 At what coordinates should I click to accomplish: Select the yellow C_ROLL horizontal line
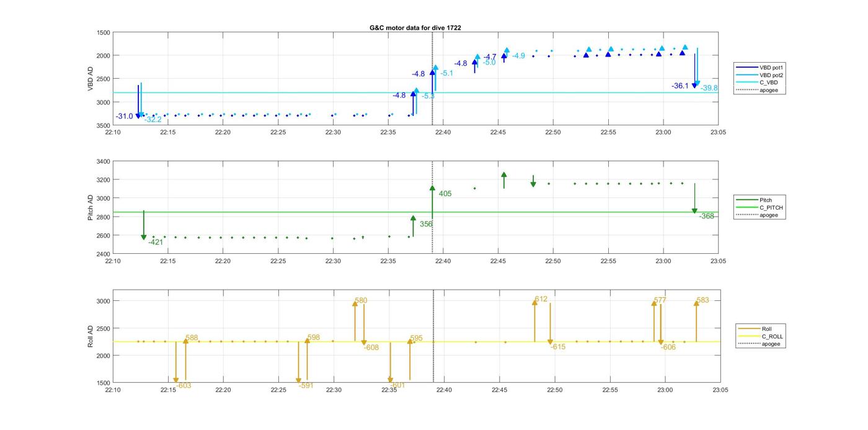coord(415,341)
